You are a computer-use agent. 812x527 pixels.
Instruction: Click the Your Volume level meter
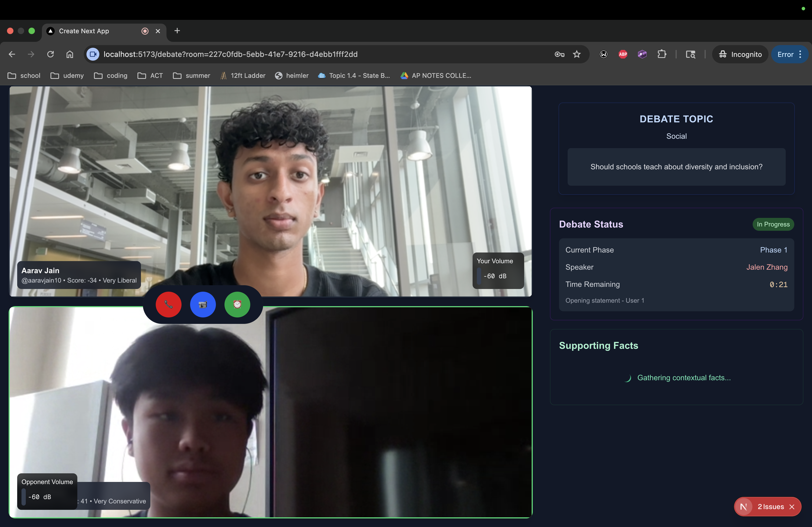point(479,276)
